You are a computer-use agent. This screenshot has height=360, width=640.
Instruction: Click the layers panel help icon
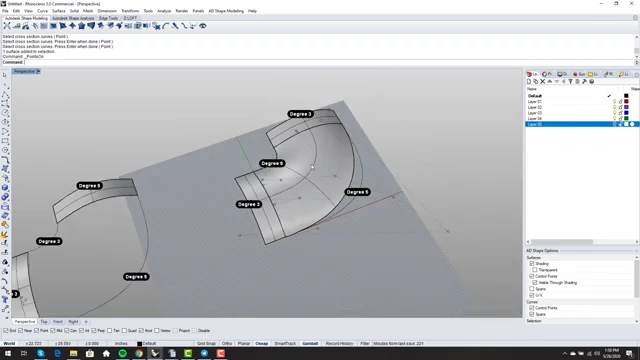click(591, 81)
